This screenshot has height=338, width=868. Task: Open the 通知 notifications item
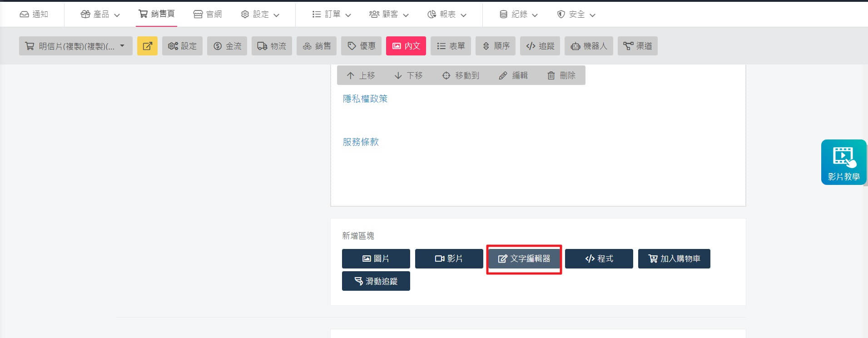34,15
